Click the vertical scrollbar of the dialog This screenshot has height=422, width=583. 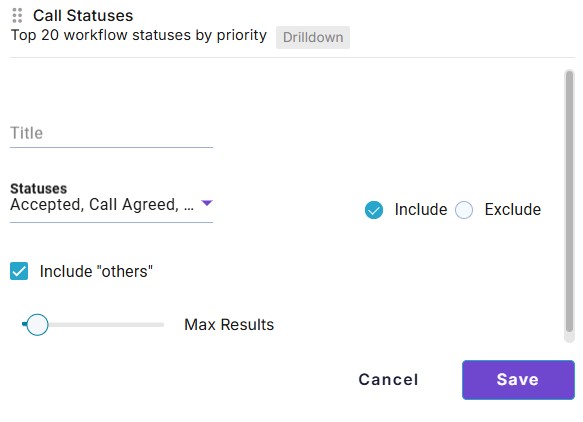569,202
